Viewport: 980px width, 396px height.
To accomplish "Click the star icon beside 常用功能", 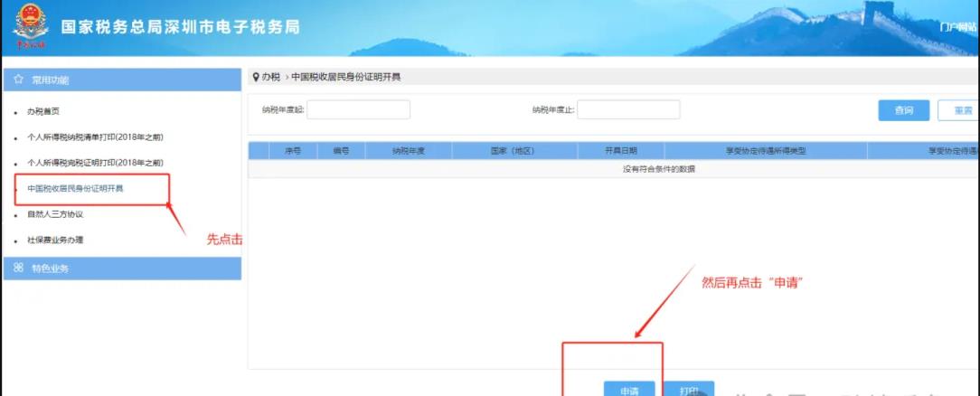I will coord(18,80).
